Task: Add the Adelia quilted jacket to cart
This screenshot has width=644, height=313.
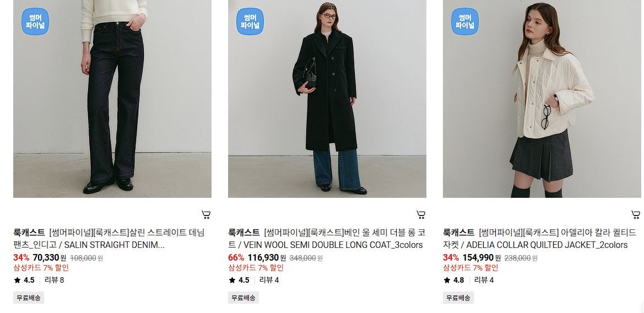Action: tap(636, 214)
